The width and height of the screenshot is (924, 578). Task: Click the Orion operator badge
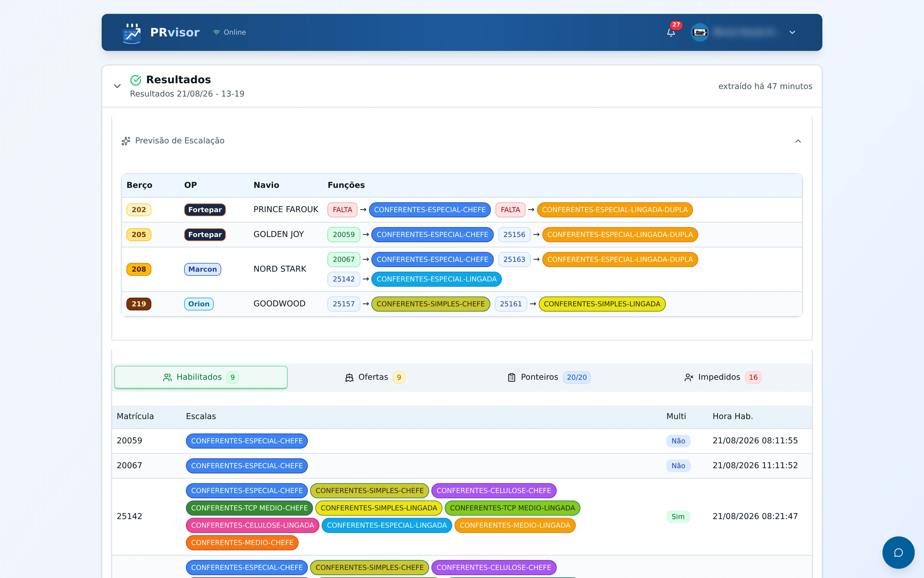(199, 304)
